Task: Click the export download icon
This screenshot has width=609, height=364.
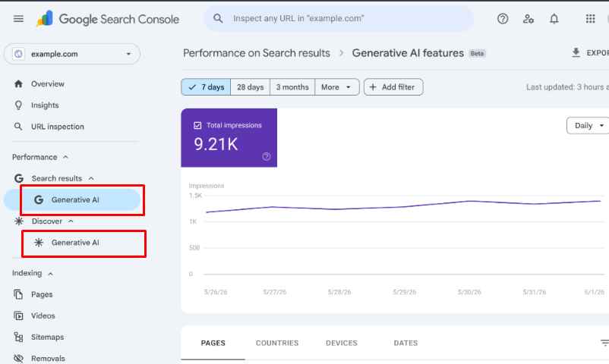Action: pos(576,52)
